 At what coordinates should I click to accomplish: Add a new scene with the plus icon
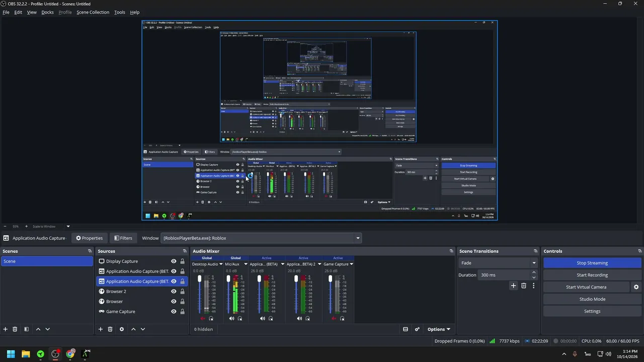(x=6, y=329)
